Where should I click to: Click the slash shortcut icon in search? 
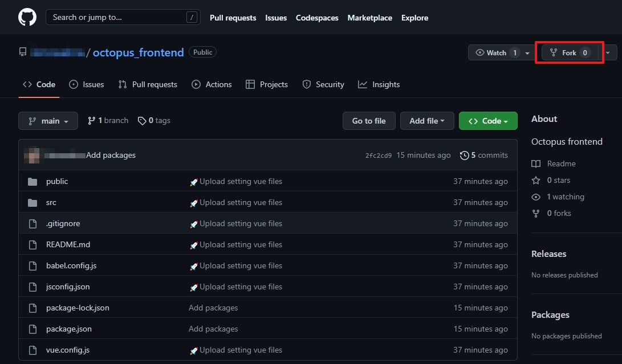click(x=192, y=17)
